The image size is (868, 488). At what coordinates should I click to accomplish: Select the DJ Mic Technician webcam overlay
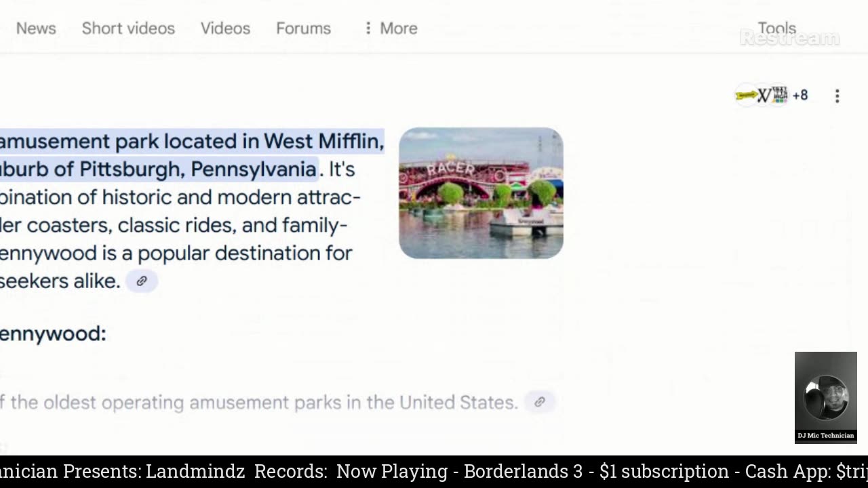[x=826, y=397]
